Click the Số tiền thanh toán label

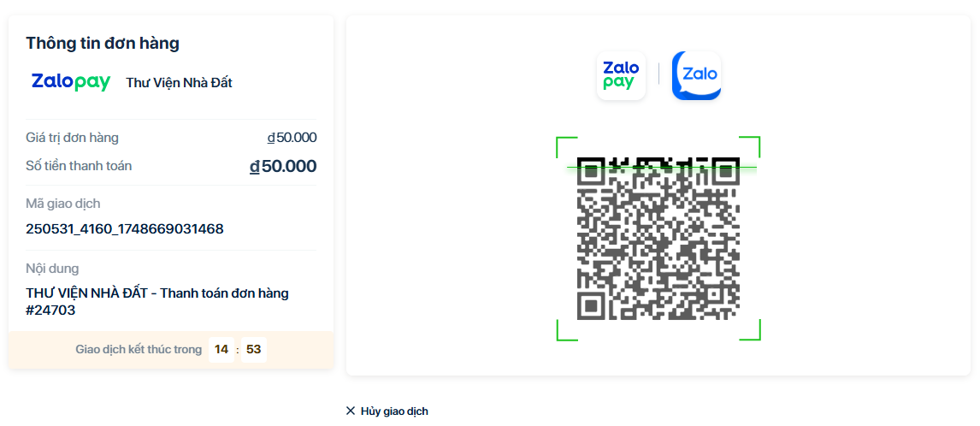[79, 166]
